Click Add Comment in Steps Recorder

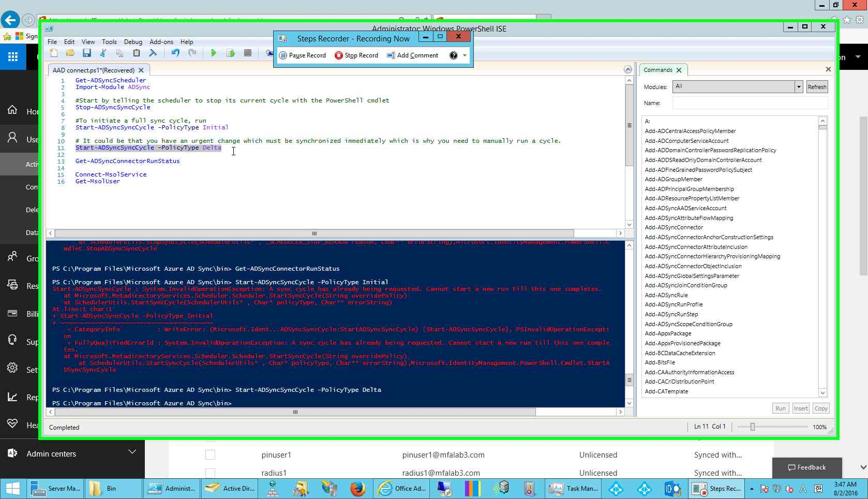click(x=413, y=55)
